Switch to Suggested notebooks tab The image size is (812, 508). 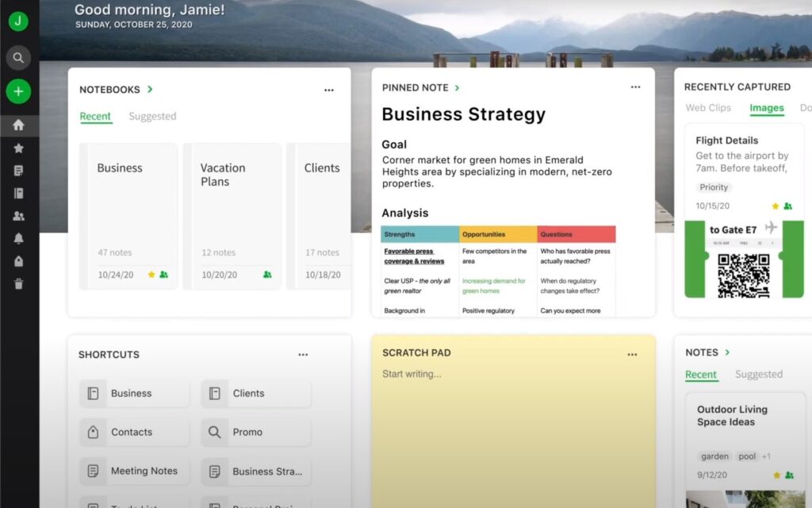point(152,116)
